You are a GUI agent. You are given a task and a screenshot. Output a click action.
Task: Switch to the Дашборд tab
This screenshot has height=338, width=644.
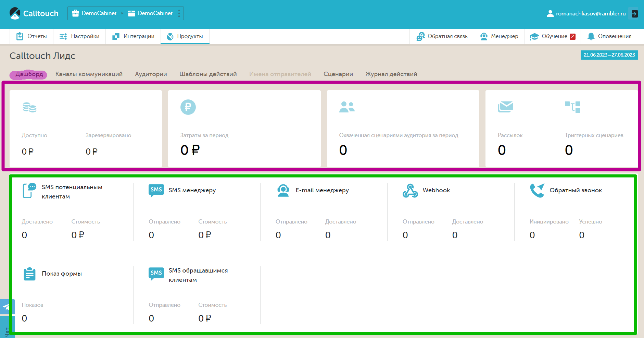pos(29,74)
